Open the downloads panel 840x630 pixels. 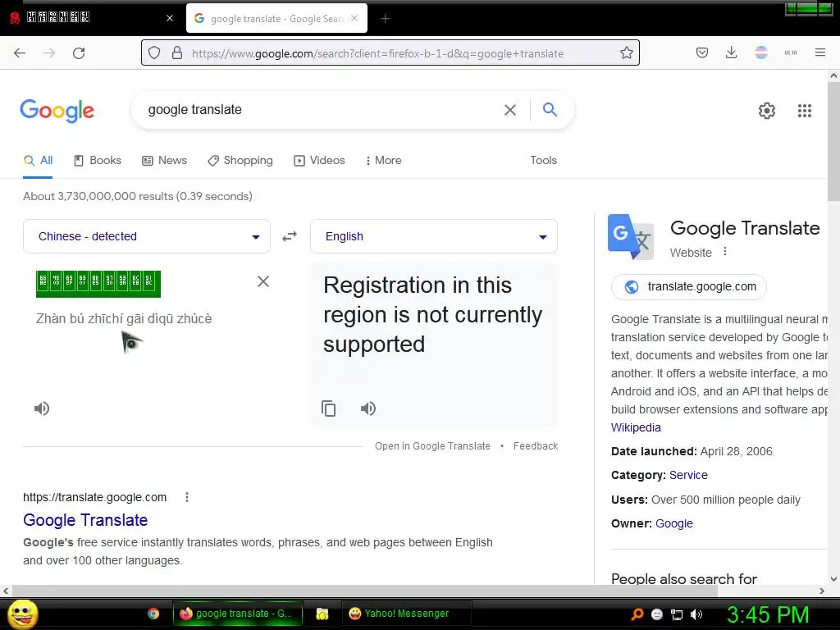point(731,52)
